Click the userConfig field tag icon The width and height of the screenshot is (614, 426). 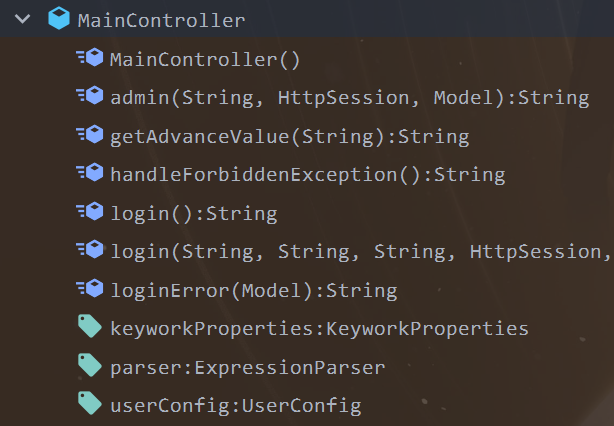tap(90, 405)
